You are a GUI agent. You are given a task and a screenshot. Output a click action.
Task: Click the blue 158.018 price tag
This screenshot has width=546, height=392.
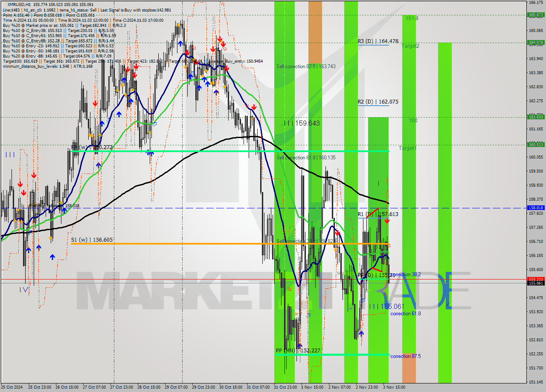(536, 208)
